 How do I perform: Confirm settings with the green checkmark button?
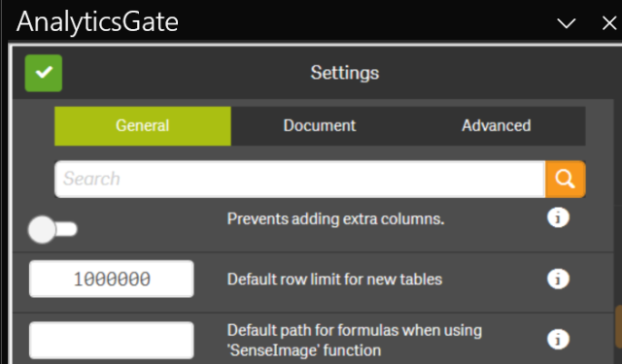44,73
